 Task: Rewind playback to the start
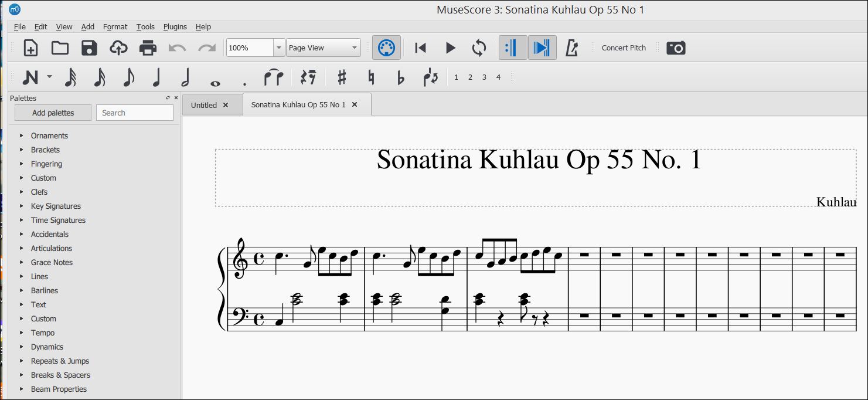click(x=420, y=48)
